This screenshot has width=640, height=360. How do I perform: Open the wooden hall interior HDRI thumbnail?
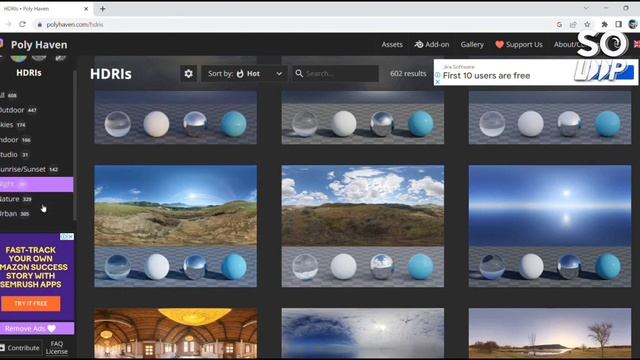coord(176,333)
